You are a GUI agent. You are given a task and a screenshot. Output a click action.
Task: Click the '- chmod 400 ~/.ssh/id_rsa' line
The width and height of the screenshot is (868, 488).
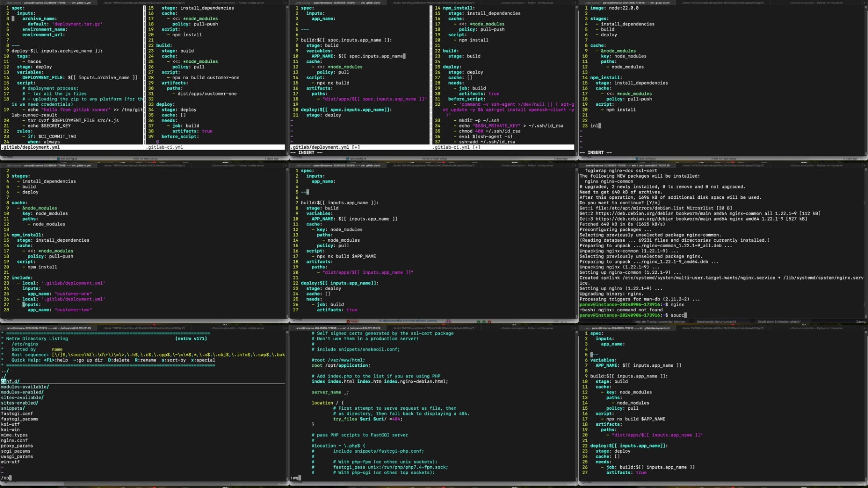point(487,131)
